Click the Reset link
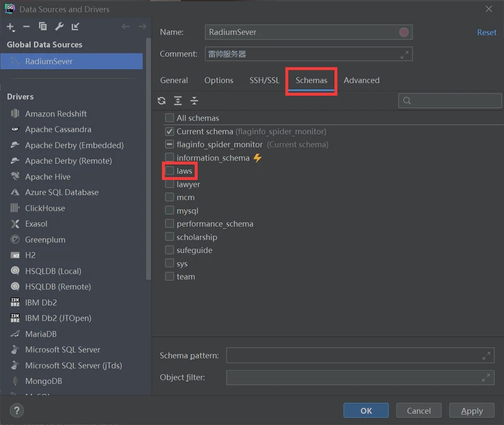 coord(486,33)
